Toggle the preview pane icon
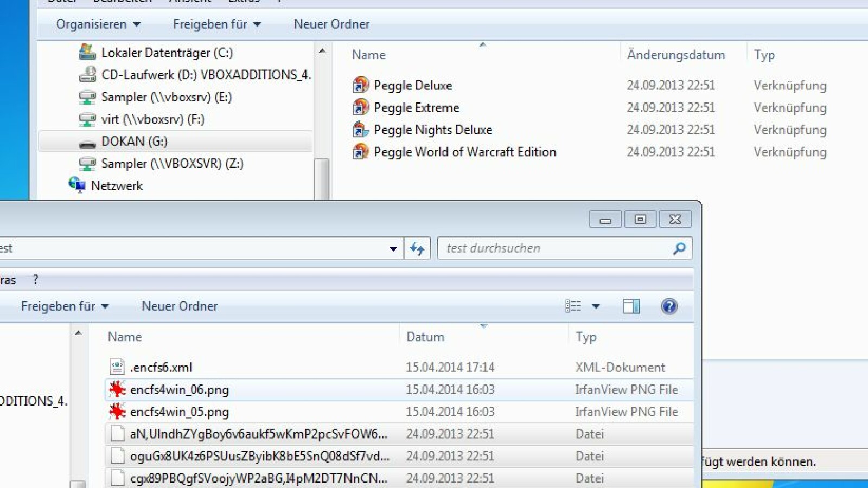The image size is (868, 488). tap(631, 306)
